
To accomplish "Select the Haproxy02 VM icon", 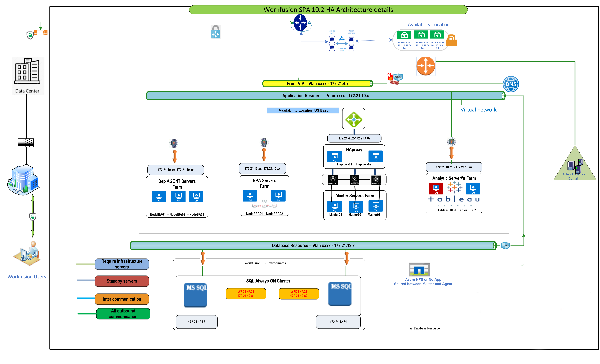I will point(375,156).
